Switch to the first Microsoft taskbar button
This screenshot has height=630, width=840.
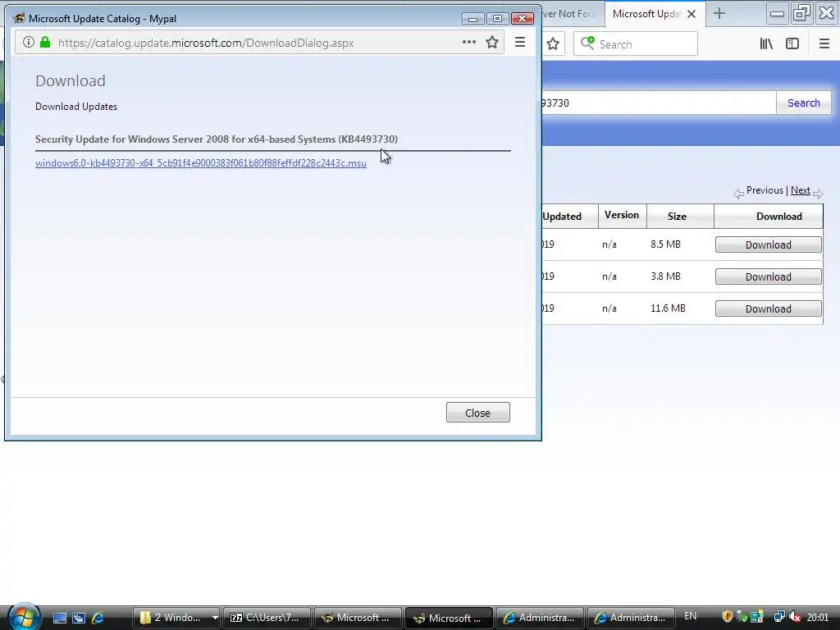click(358, 618)
